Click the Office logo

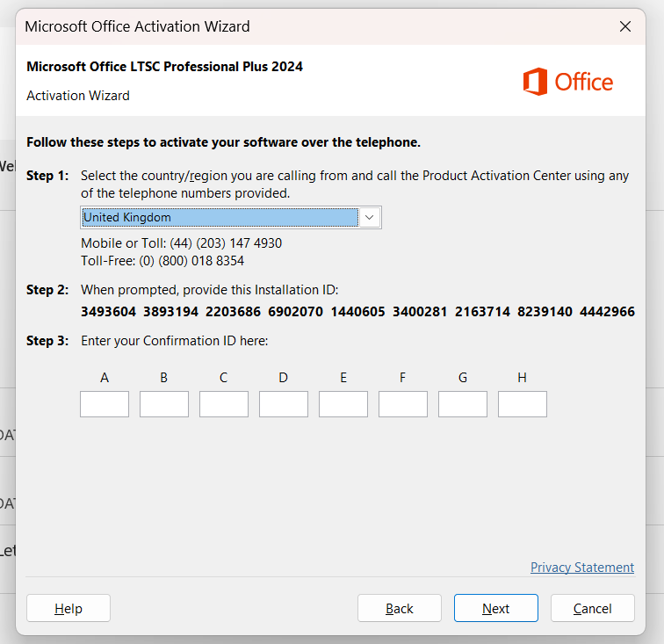pyautogui.click(x=568, y=82)
